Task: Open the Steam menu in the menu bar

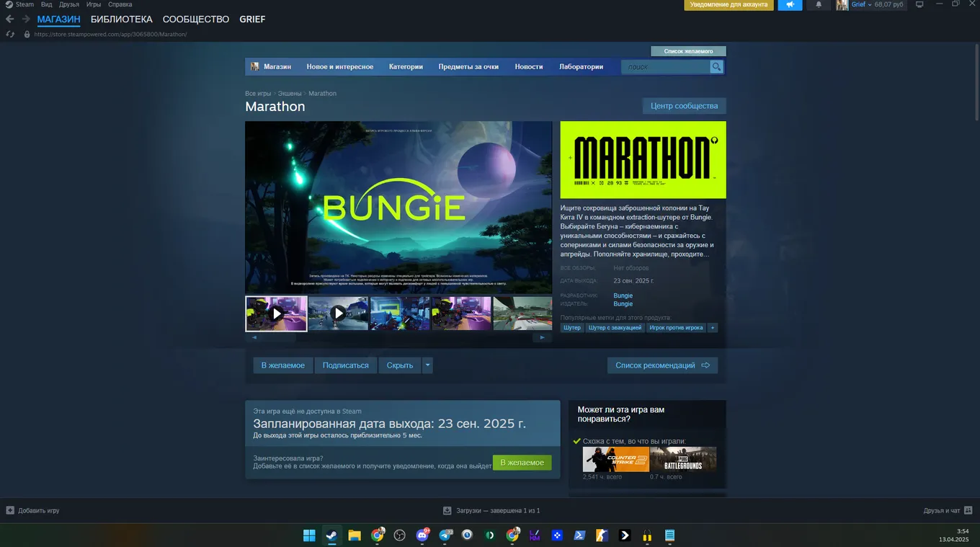Action: 24,4
